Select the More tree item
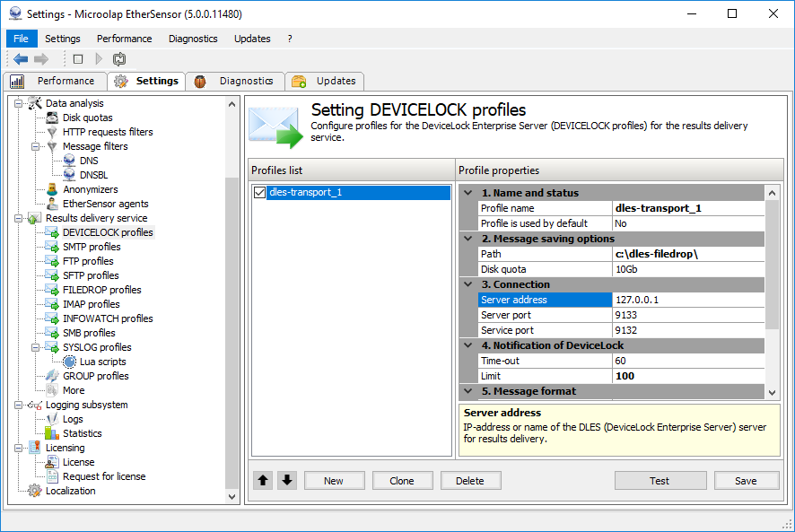The image size is (795, 532). pyautogui.click(x=74, y=390)
